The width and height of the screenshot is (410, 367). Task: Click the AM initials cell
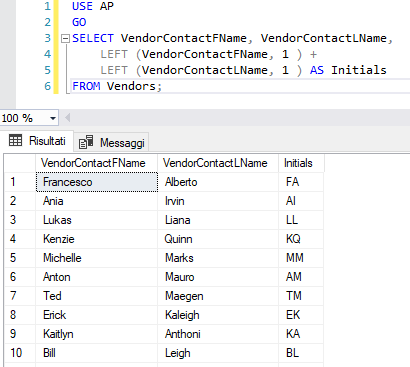click(x=301, y=277)
